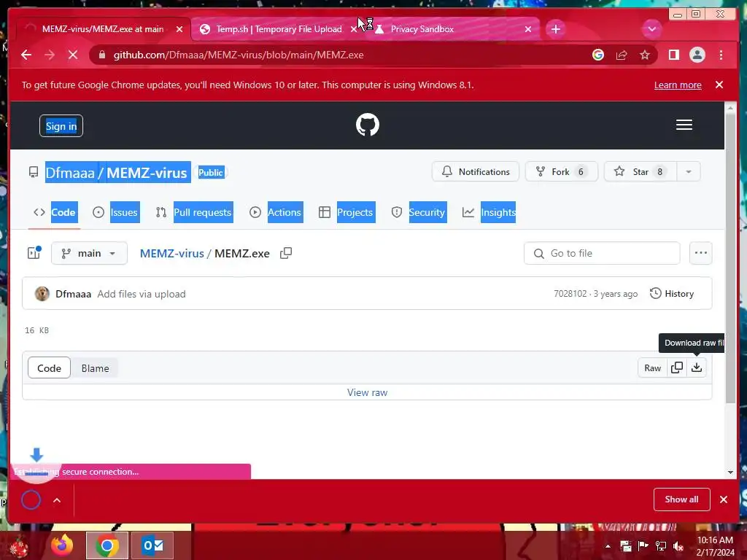Open commit 7028102 link
This screenshot has height=560, width=747.
coord(570,294)
